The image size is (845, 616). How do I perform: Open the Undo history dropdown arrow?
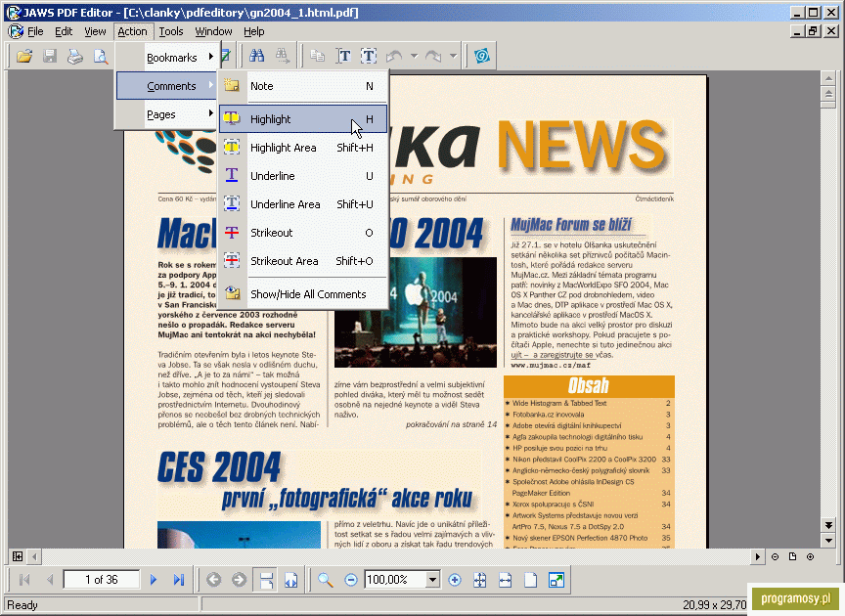click(414, 56)
